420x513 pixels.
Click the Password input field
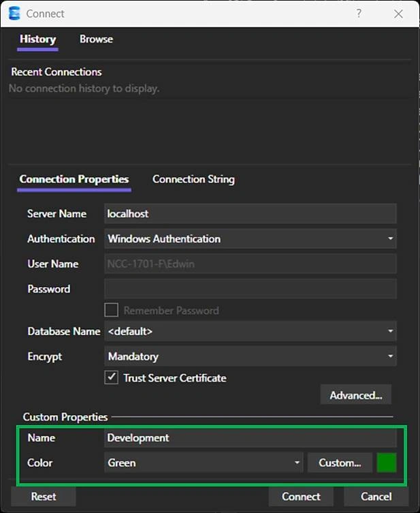pyautogui.click(x=250, y=290)
